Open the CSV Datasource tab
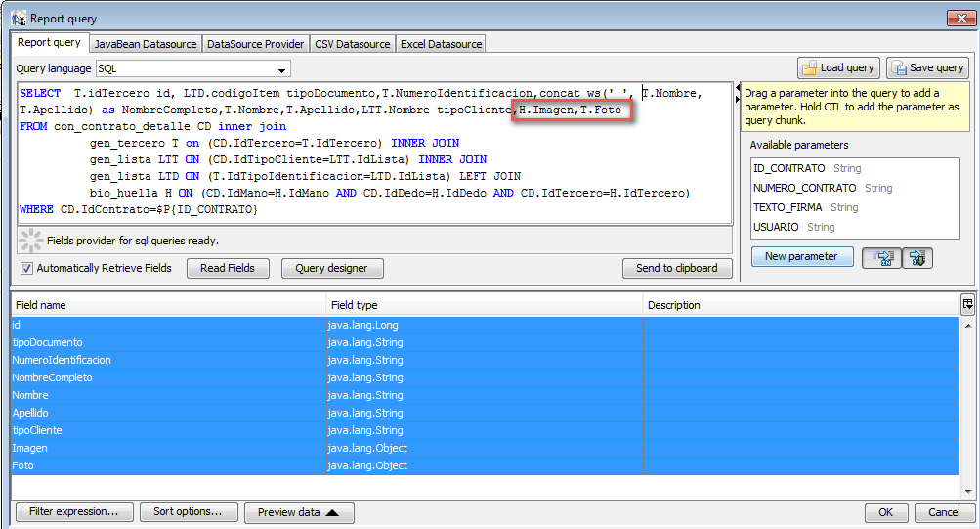This screenshot has height=529, width=980. pos(353,44)
